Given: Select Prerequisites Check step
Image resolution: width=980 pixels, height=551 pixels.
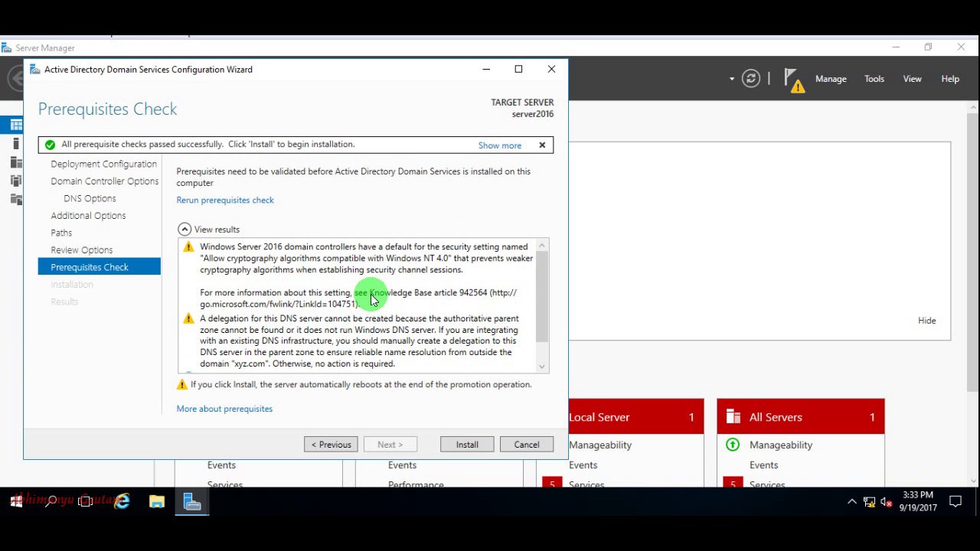Looking at the screenshot, I should tap(100, 267).
